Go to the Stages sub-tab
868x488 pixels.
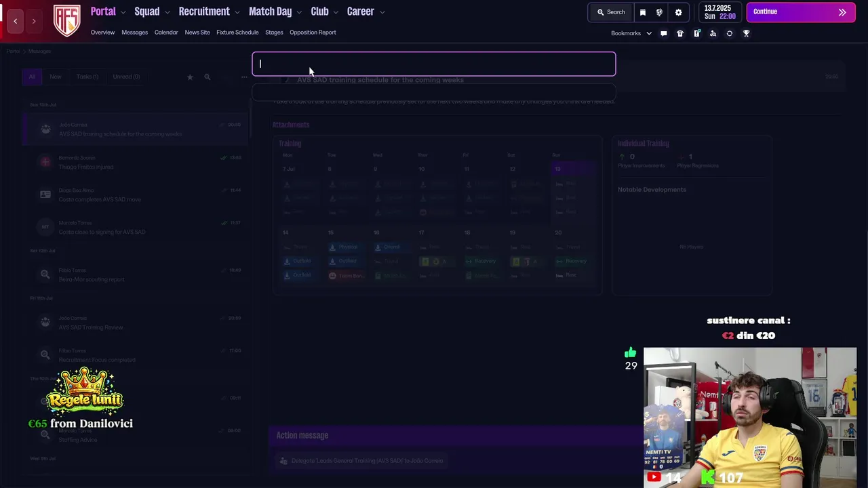pyautogui.click(x=274, y=33)
